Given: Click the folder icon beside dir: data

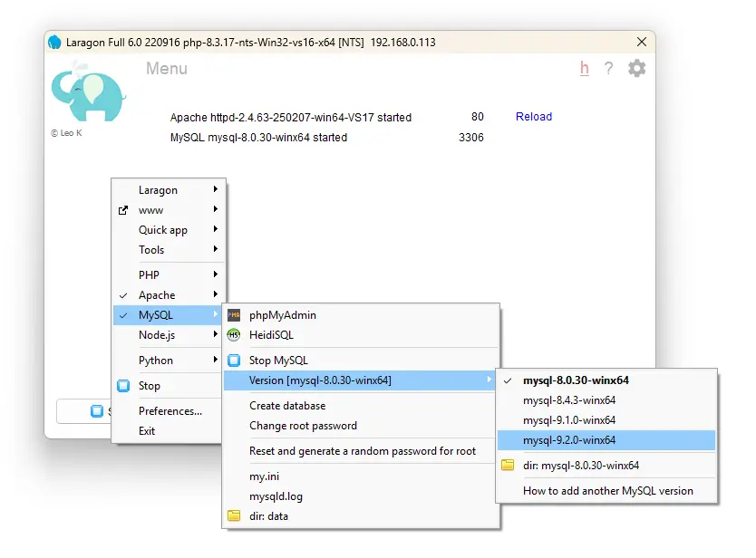Looking at the screenshot, I should point(234,516).
